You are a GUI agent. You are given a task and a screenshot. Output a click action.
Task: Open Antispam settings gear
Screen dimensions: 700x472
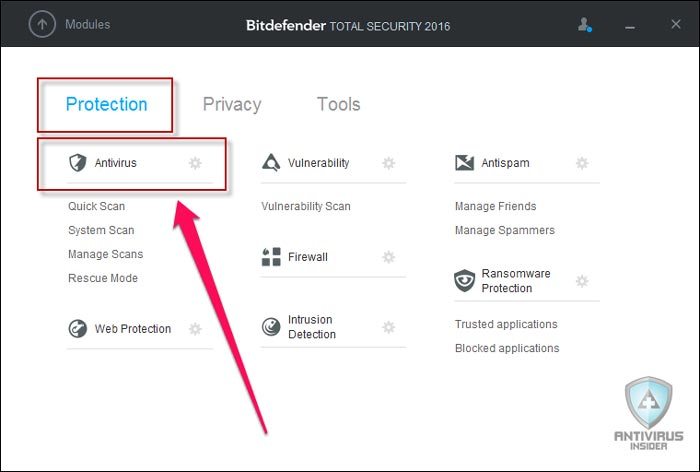point(582,163)
